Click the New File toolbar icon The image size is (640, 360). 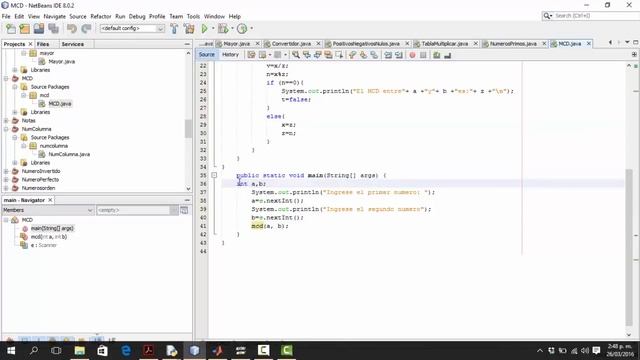(x=11, y=29)
